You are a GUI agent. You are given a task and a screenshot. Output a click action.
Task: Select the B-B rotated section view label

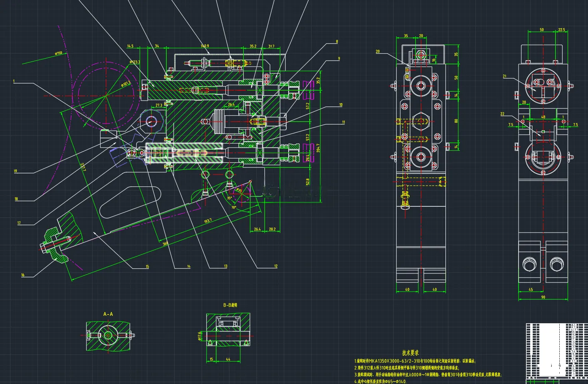[230, 305]
